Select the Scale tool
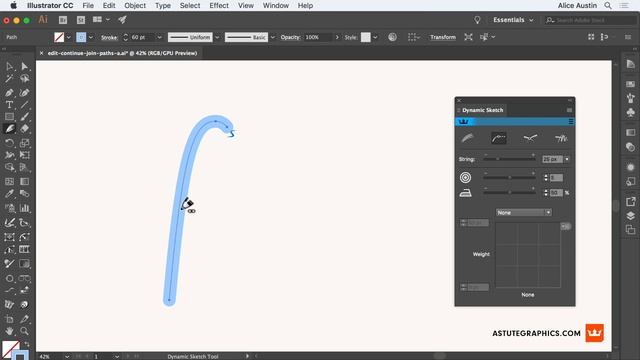The image size is (640, 360). click(x=24, y=143)
